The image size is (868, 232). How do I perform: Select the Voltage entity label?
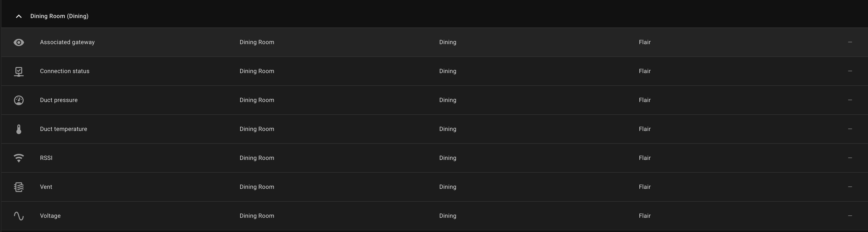(x=50, y=216)
